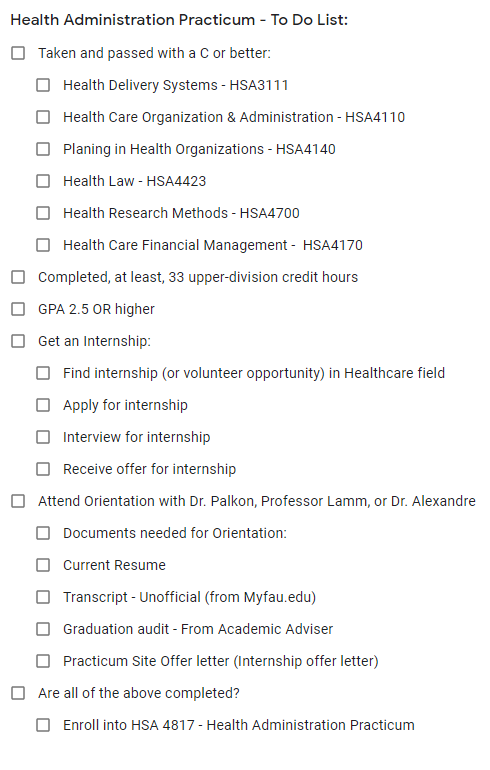490x770 pixels.
Task: Tick the Get an Internship checkbox
Action: [18, 341]
